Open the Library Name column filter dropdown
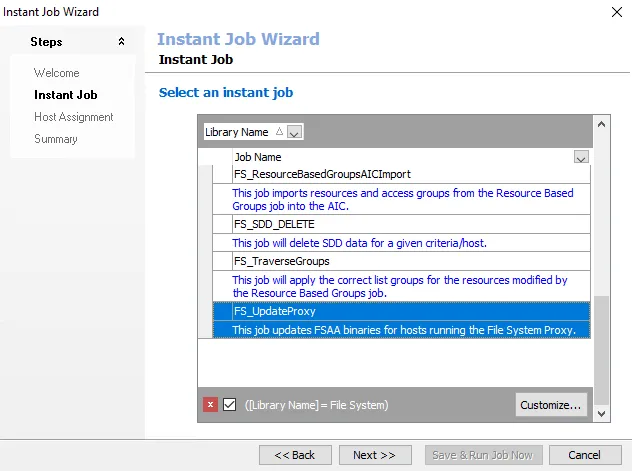The image size is (632, 471). tap(294, 132)
